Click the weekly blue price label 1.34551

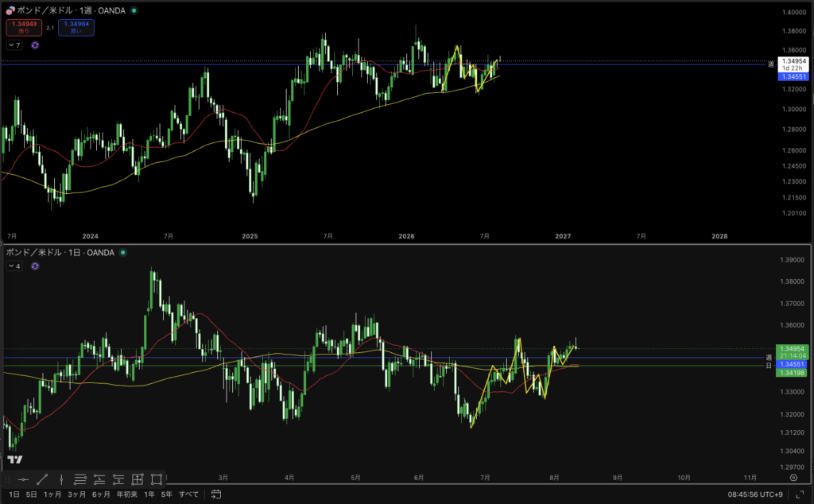click(x=793, y=77)
